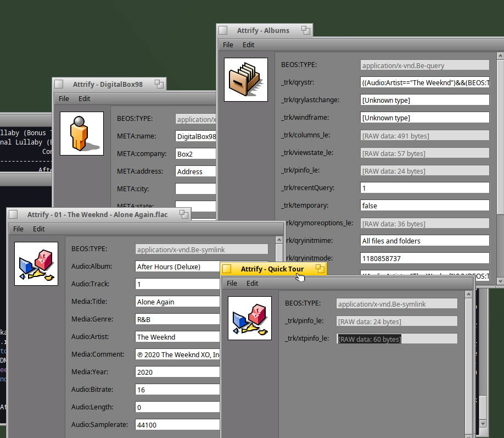Click the META:company field containing Box2
This screenshot has height=438, width=504.
[x=195, y=154]
